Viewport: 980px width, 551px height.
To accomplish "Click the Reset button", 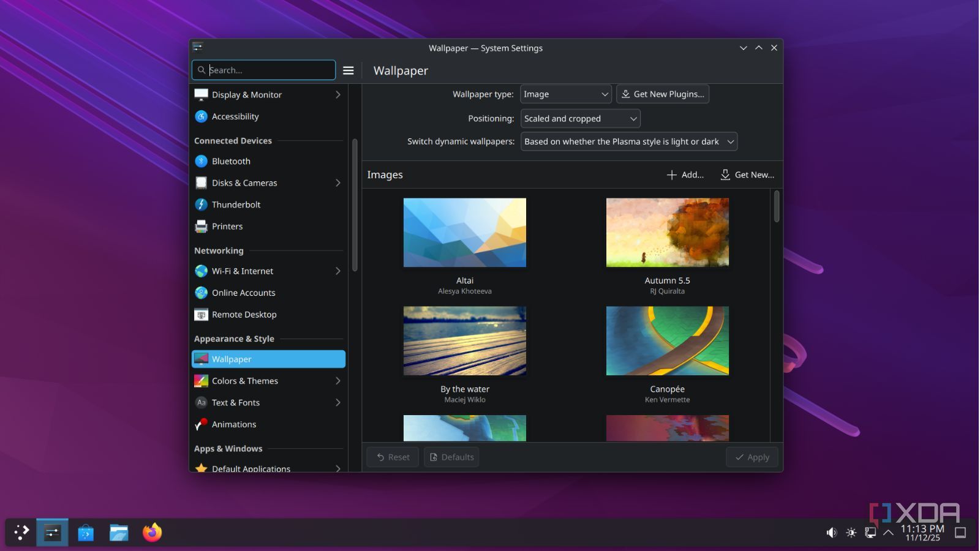I will (393, 457).
